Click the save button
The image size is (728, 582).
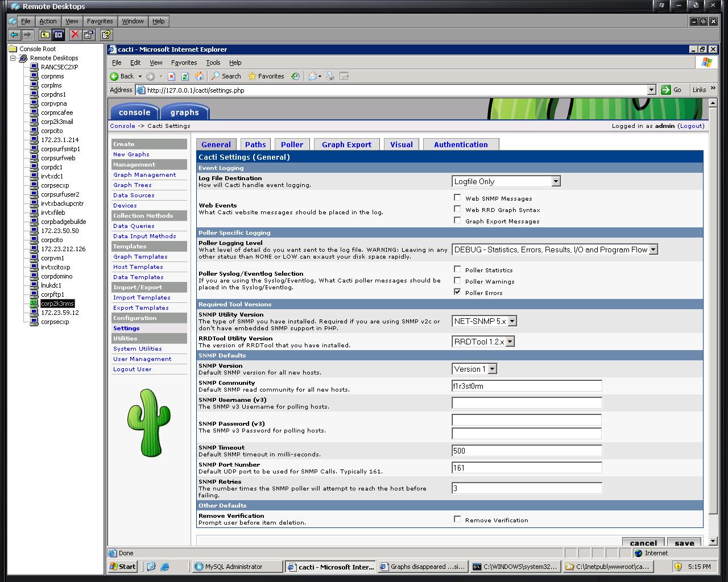[x=684, y=542]
